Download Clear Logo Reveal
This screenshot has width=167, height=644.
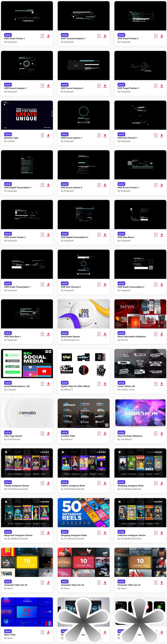48,434
